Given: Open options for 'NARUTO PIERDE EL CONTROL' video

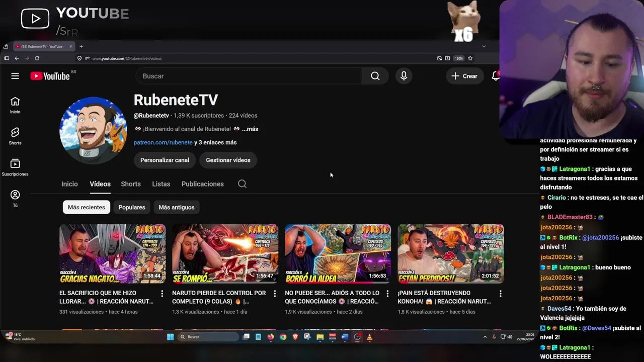Looking at the screenshot, I should tap(275, 293).
